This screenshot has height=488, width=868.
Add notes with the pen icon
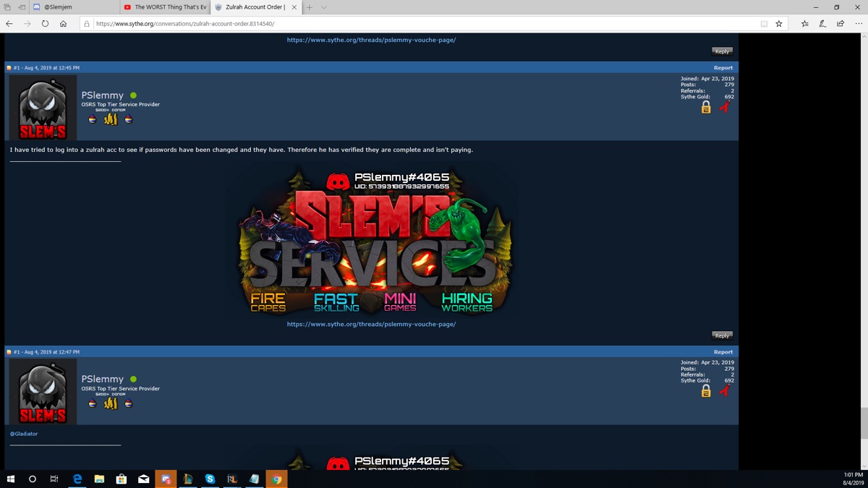coord(822,24)
